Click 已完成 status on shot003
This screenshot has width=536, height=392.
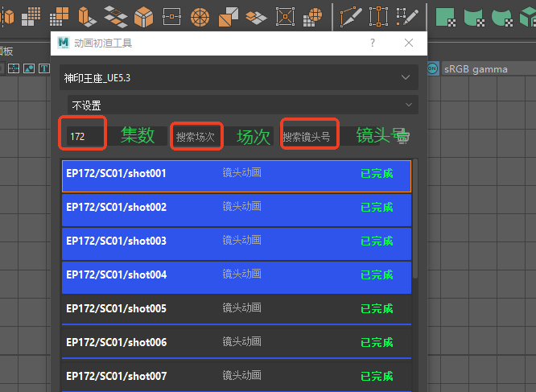[377, 241]
